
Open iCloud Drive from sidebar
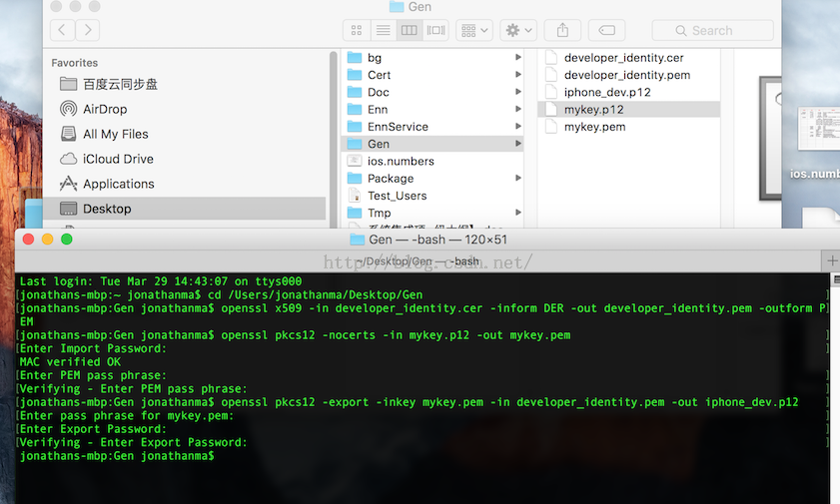point(118,159)
